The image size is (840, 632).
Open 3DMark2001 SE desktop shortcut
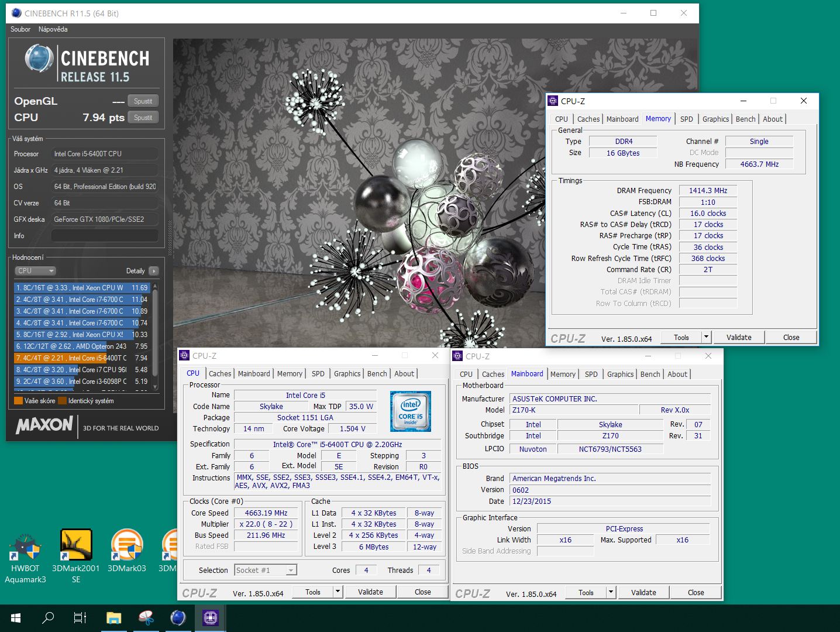click(76, 556)
